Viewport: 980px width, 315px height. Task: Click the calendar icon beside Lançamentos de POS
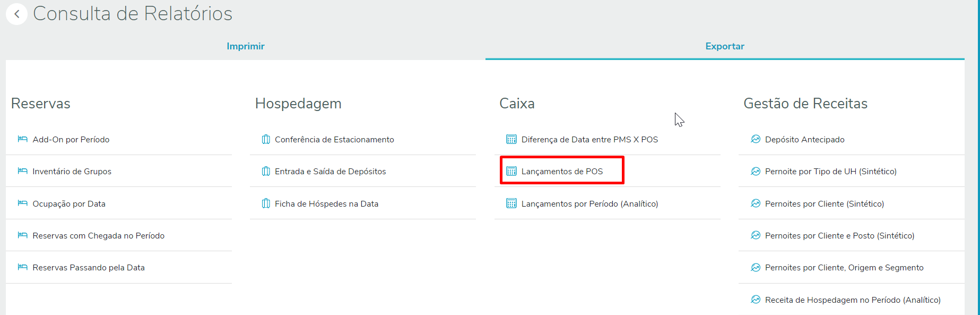(511, 171)
